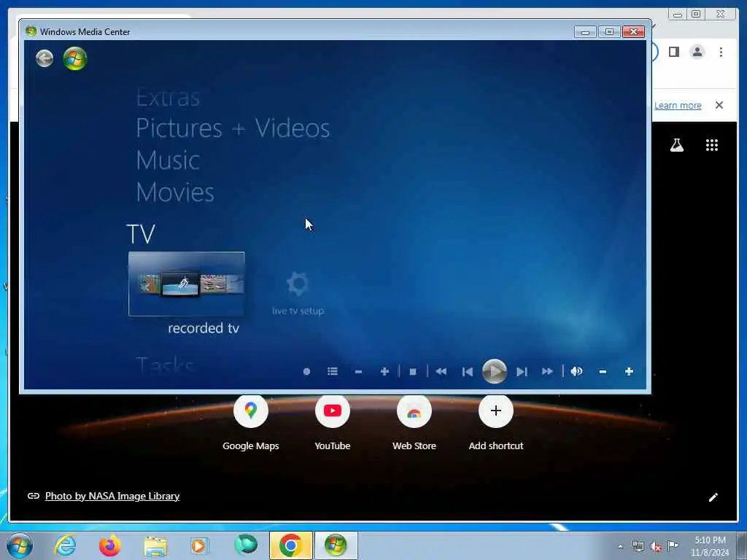The height and width of the screenshot is (560, 747).
Task: Open Action Center flag tray icon
Action: click(x=673, y=545)
